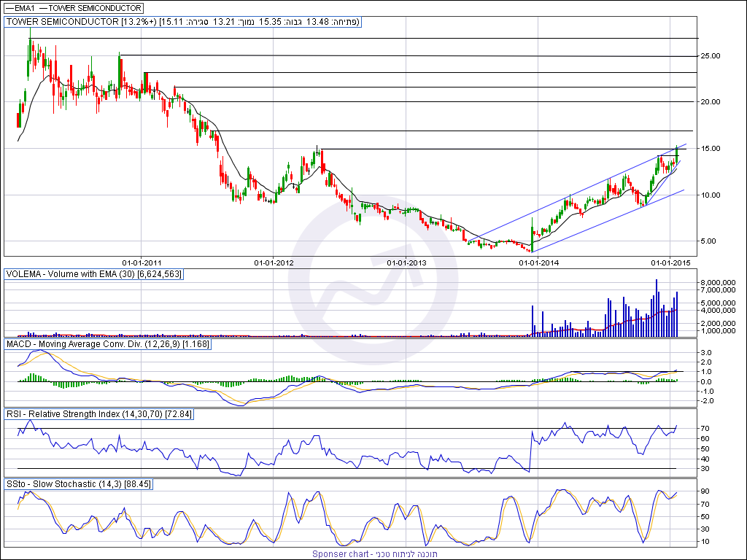Click the 25.00 price axis label

click(x=711, y=56)
